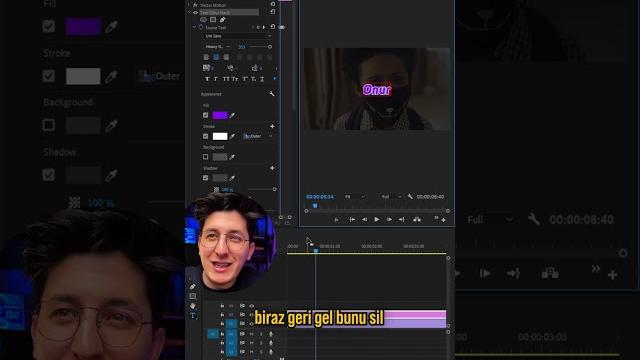Viewport: 640px width, 360px height.
Task: Open the font style dropdown showing Heavy
Action: coord(217,47)
